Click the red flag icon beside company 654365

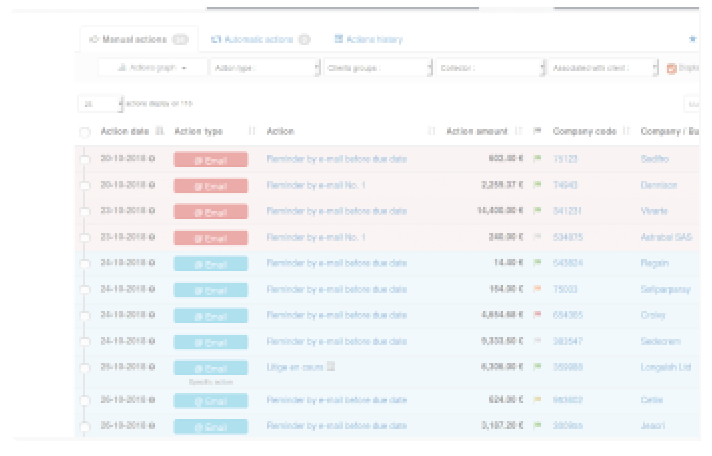tap(538, 315)
